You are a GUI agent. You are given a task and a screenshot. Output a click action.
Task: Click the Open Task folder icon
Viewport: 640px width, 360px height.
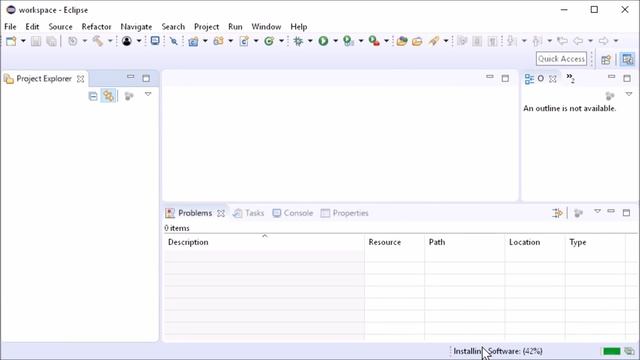[x=417, y=41]
